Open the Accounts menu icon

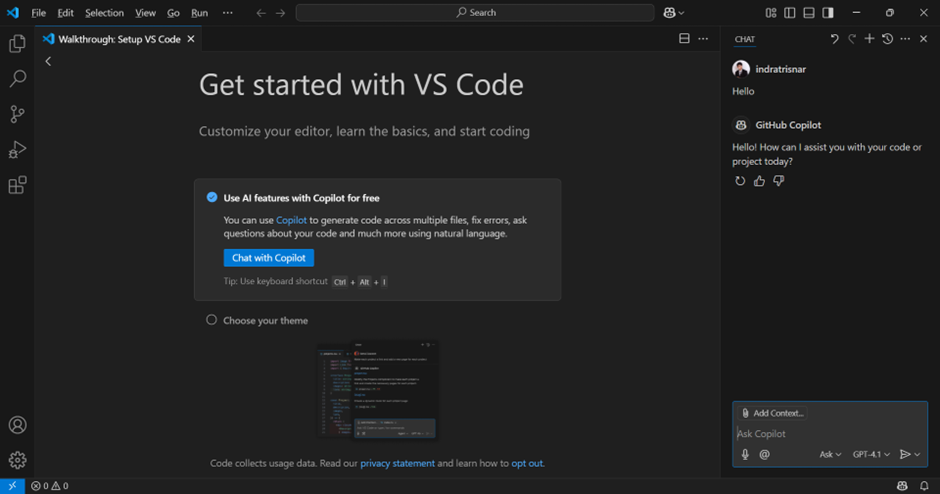(17, 425)
